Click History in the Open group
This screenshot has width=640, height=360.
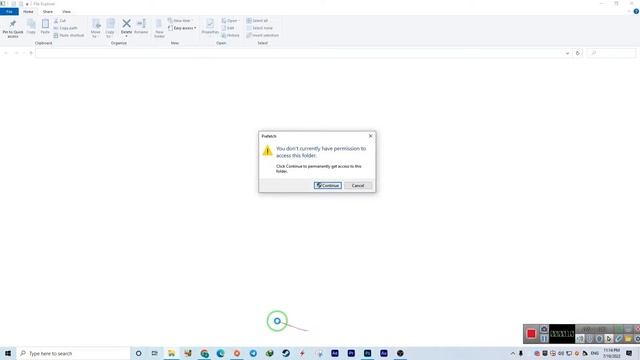pyautogui.click(x=231, y=35)
